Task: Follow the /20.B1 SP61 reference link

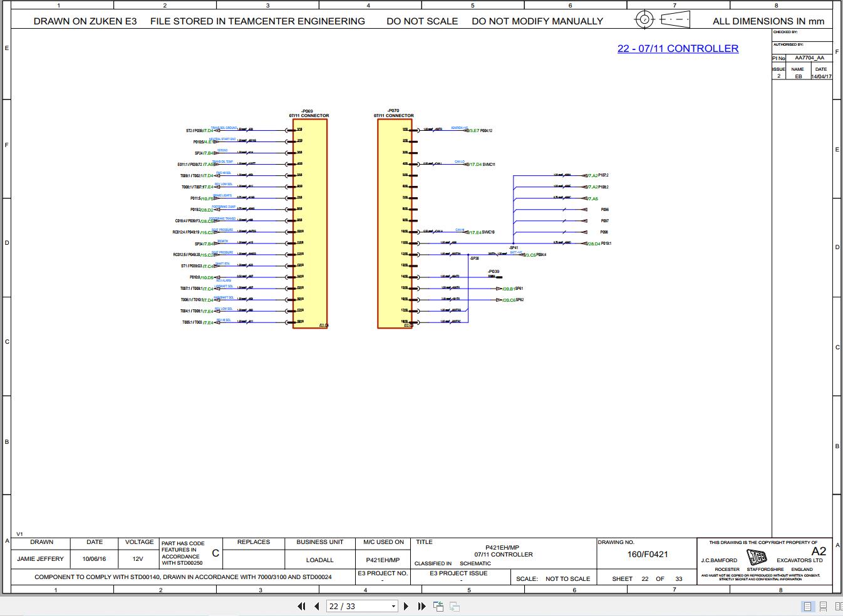Action: (x=508, y=289)
